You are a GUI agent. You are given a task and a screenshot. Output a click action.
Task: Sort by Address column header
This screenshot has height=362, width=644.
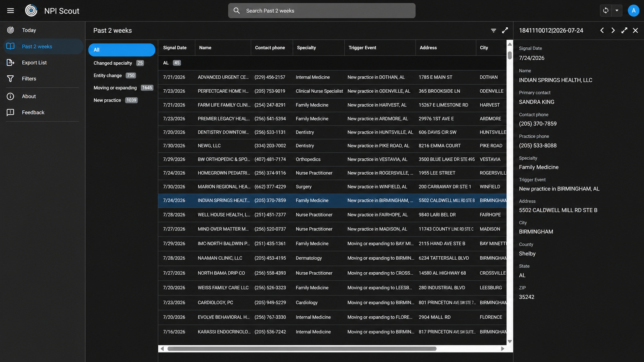(446, 48)
